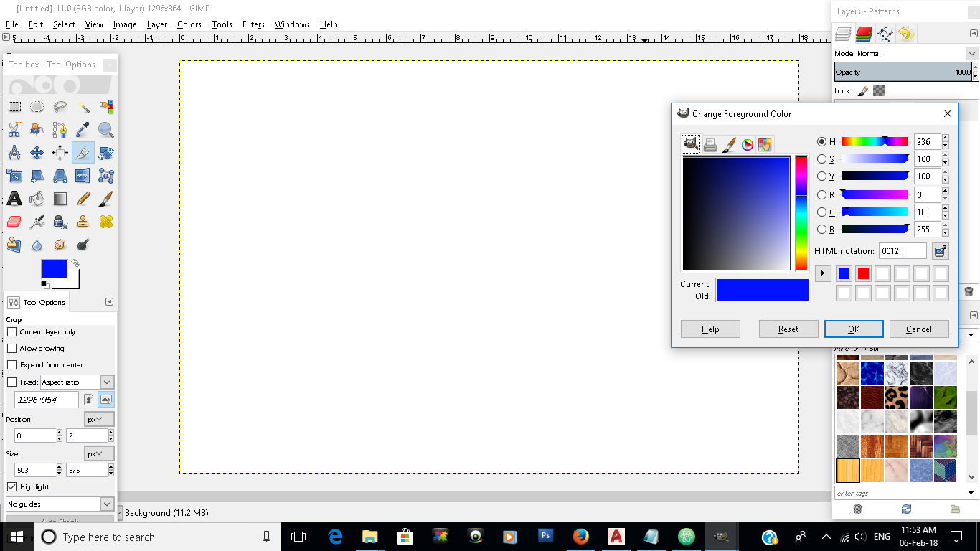This screenshot has width=980, height=551.
Task: Select the Text tool
Action: (14, 199)
